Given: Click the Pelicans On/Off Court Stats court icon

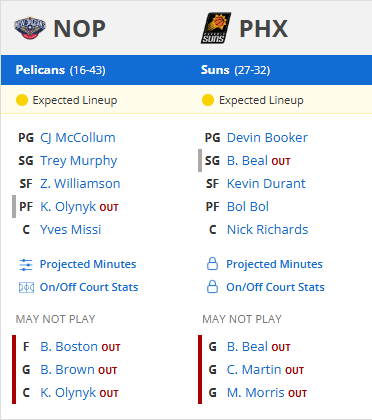Looking at the screenshot, I should (x=26, y=287).
